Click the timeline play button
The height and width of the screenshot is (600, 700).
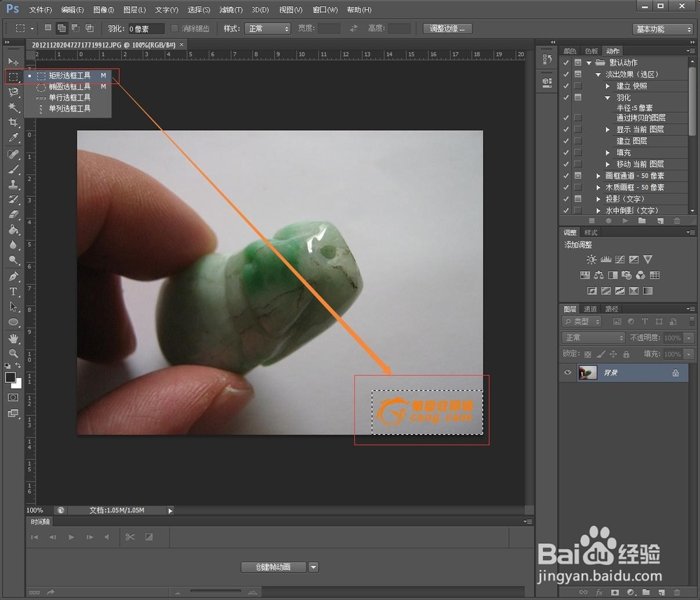[x=71, y=537]
